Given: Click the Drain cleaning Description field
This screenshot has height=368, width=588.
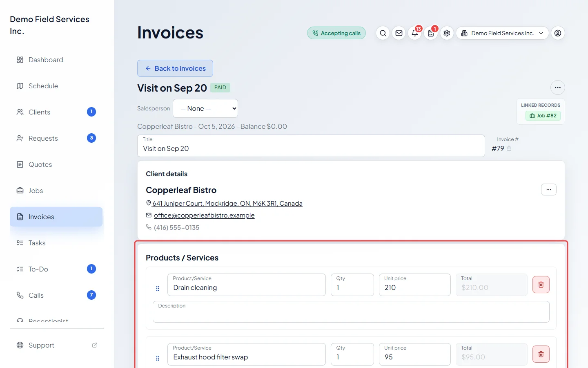Looking at the screenshot, I should (x=351, y=312).
